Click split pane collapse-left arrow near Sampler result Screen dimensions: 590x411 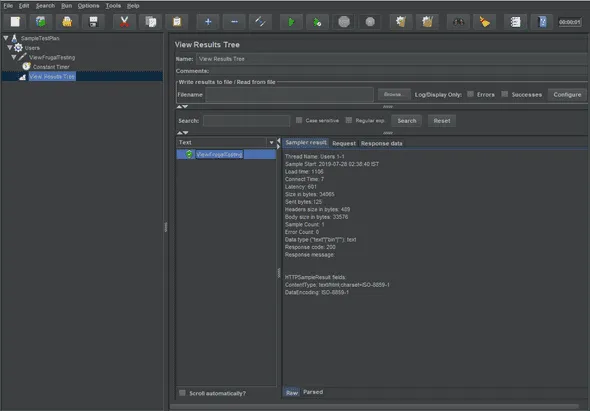coord(279,140)
